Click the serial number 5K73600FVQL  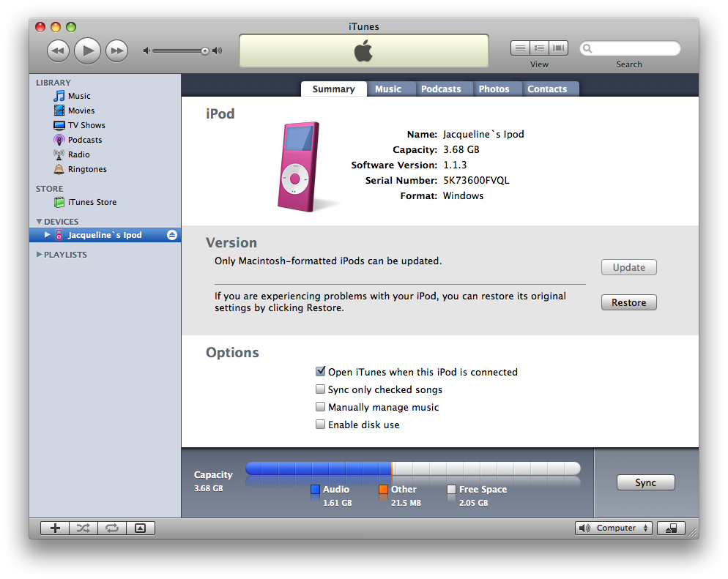476,181
